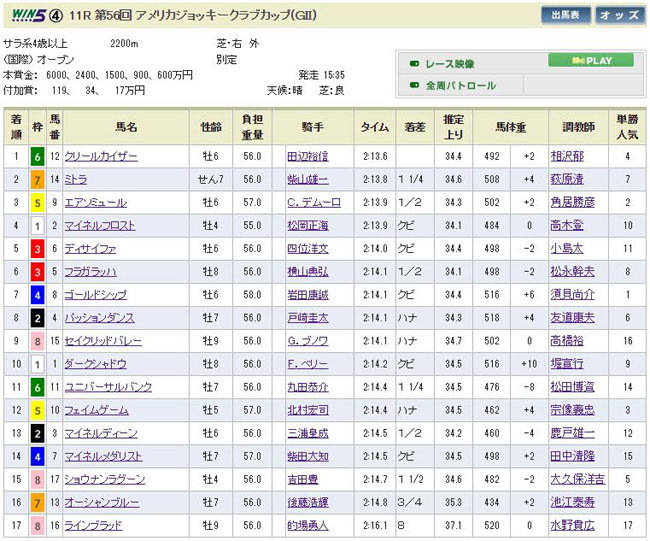Screen dimensions: 650x541
Task: Click the orange frame 7 badge for ミトラ
Action: pos(37,179)
